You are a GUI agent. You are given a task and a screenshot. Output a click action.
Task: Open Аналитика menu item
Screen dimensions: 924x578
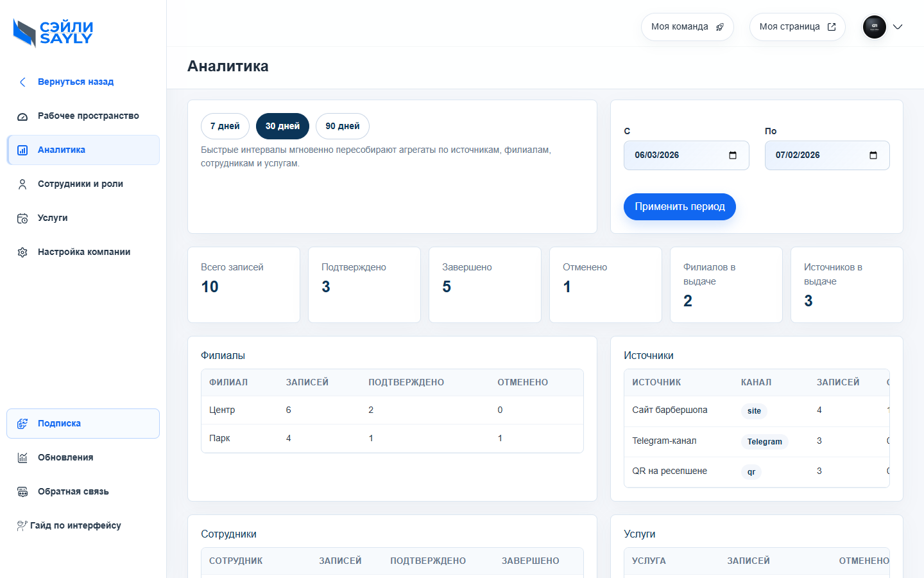[x=83, y=150]
